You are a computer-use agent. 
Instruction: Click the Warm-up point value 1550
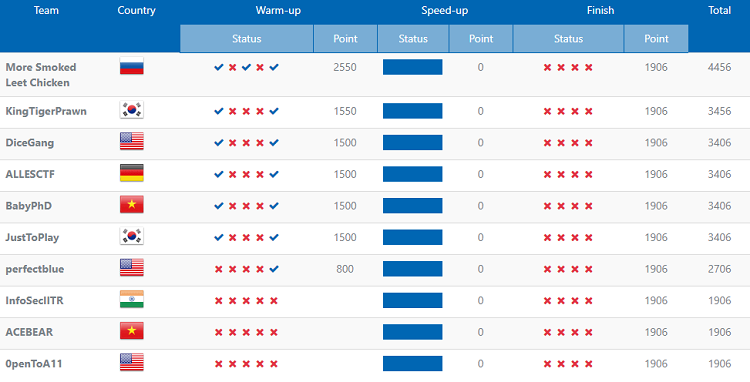coord(345,111)
